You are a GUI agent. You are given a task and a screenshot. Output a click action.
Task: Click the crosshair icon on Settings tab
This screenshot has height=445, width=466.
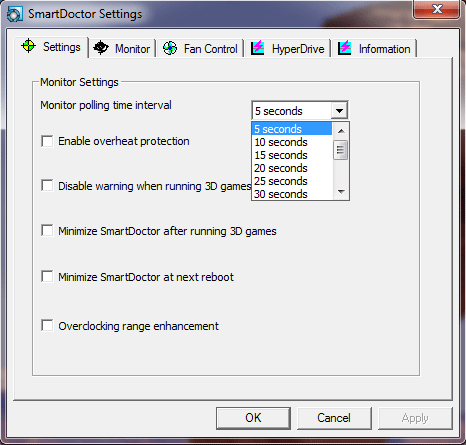coord(28,46)
